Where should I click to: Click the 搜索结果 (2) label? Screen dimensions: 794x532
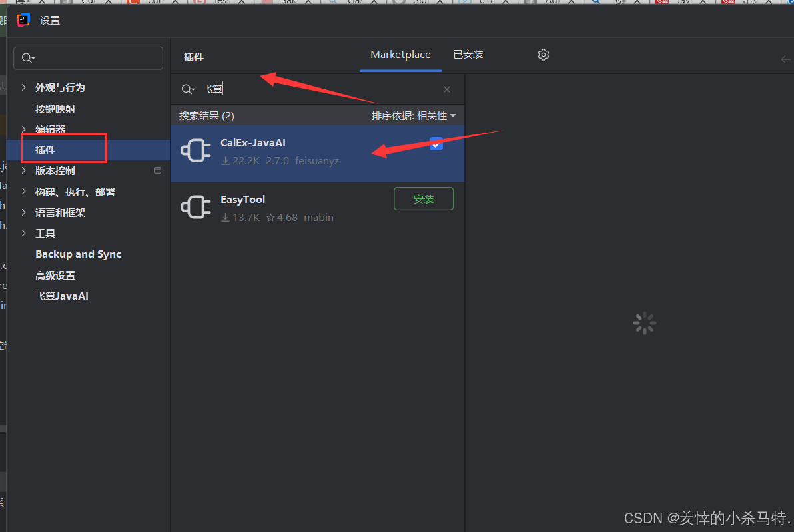click(x=206, y=116)
